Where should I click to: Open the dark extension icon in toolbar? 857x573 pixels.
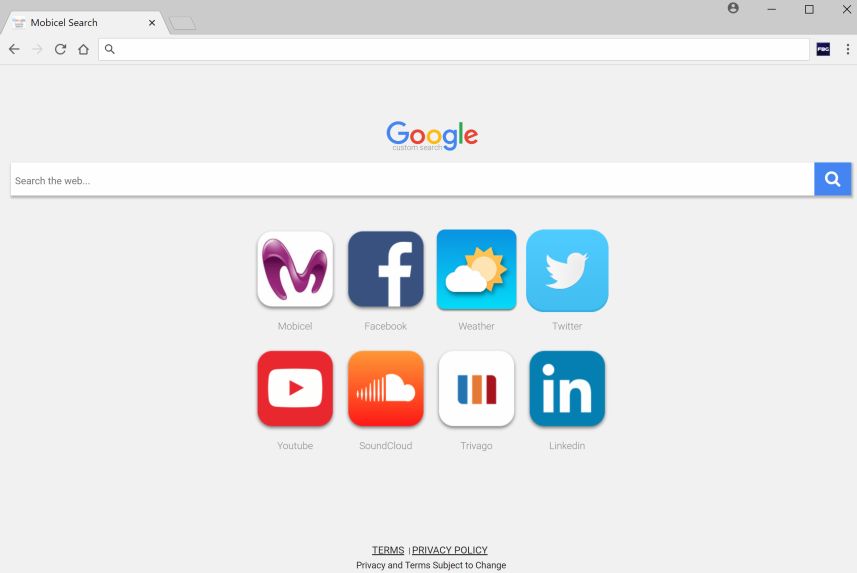point(823,49)
